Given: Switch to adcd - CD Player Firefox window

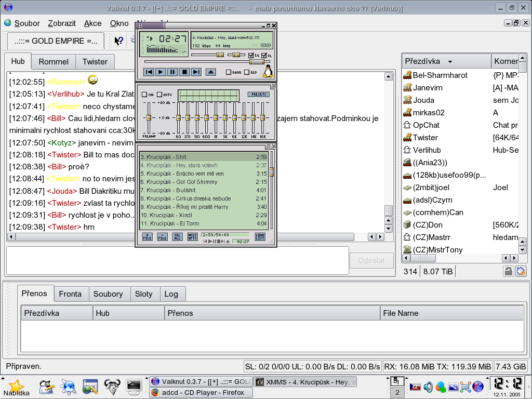Looking at the screenshot, I should [x=201, y=393].
